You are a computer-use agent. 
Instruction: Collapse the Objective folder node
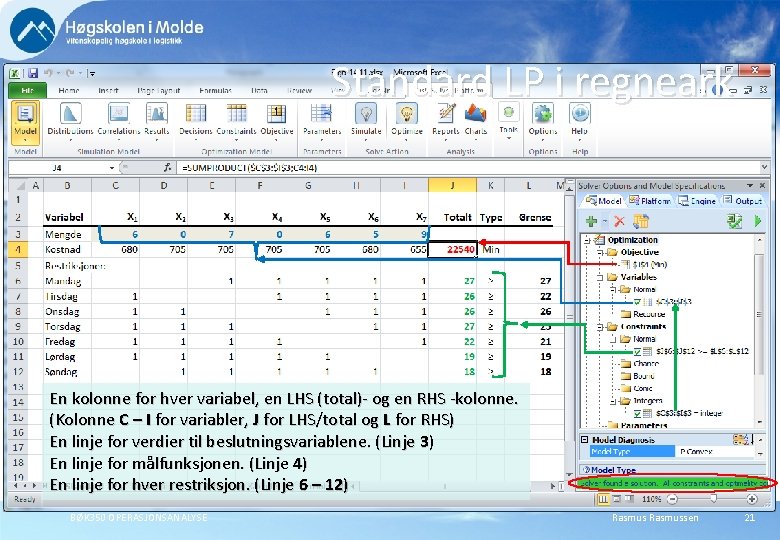600,252
